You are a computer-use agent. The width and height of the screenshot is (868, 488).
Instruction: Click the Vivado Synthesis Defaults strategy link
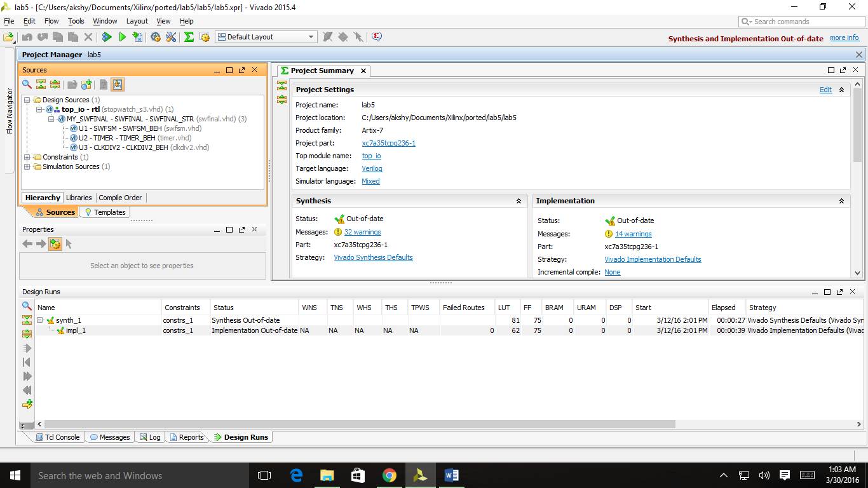373,257
